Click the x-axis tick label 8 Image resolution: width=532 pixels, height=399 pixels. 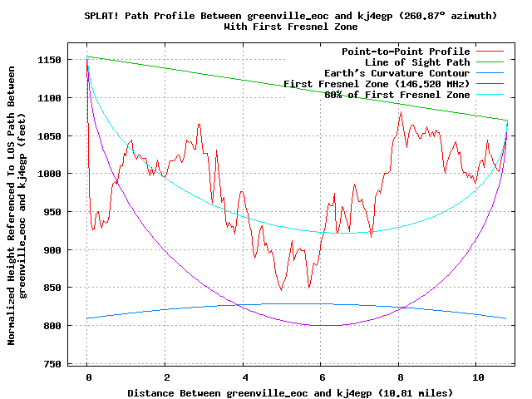(401, 377)
